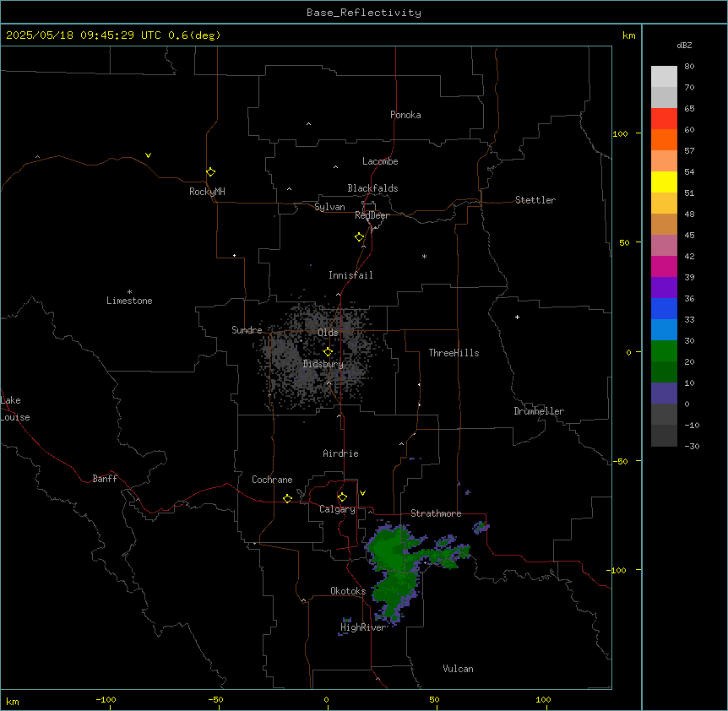Pick the yellow 54-51 dBZ legend swatch

click(x=664, y=182)
